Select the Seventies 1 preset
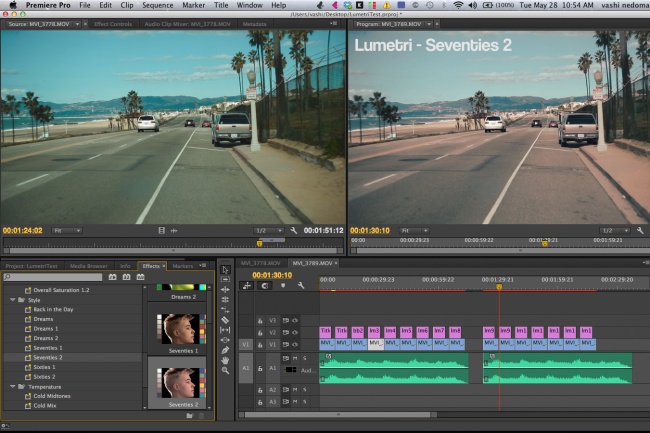Screen dimensions: 650x433 [x=48, y=348]
